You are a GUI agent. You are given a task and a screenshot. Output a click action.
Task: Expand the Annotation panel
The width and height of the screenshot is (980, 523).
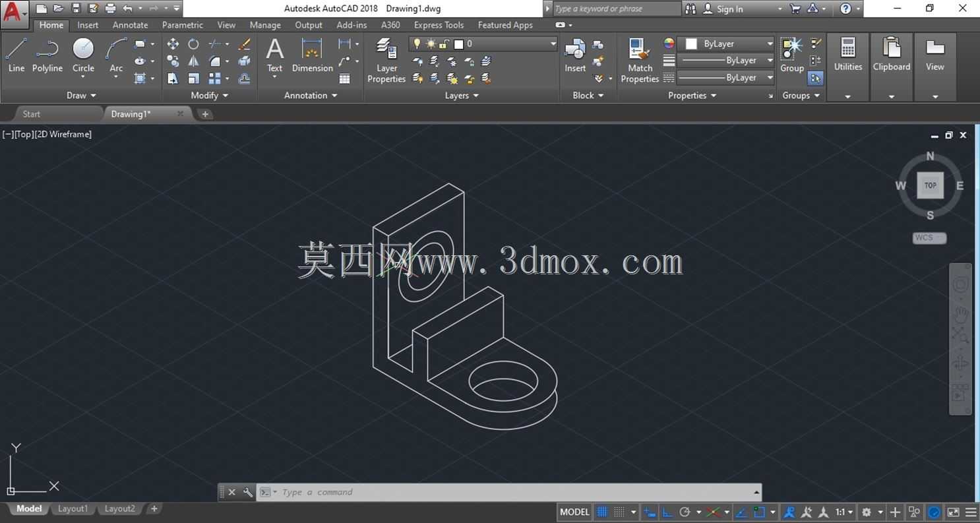pyautogui.click(x=311, y=95)
